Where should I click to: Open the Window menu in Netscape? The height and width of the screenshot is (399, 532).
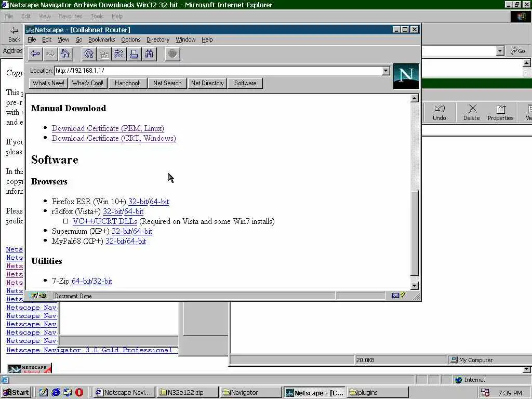tap(185, 39)
